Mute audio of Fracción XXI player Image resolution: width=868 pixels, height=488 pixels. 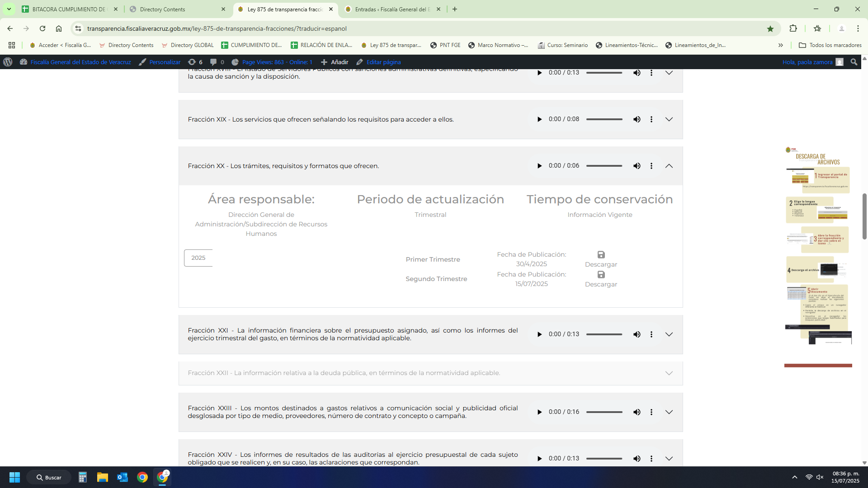637,334
